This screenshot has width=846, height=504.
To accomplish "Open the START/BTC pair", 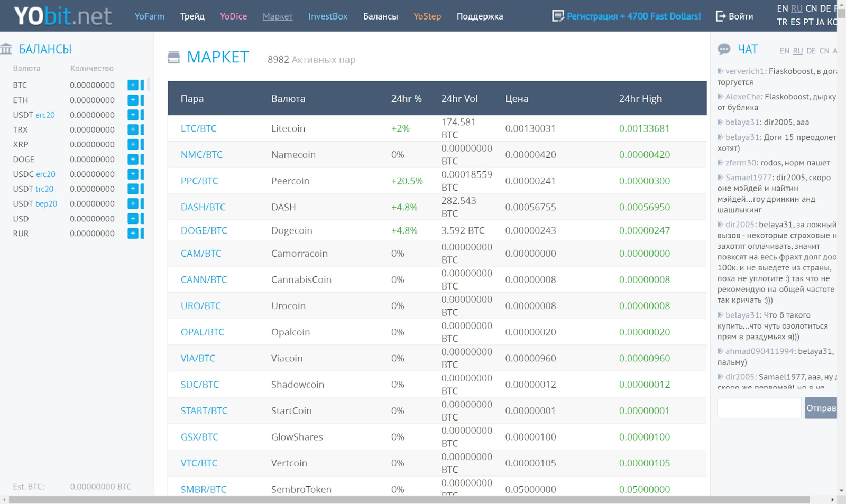I will click(204, 410).
